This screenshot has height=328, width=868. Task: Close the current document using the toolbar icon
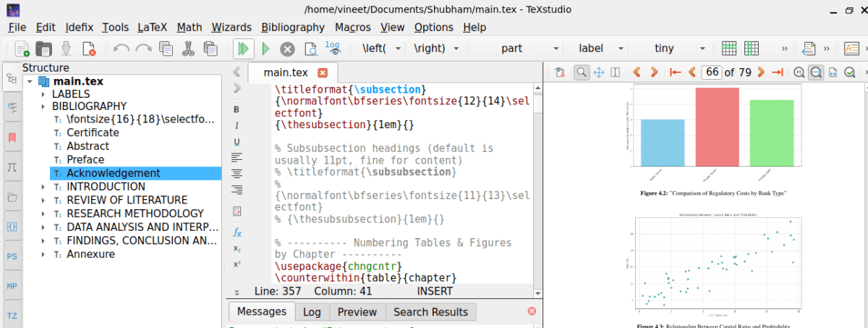[88, 49]
